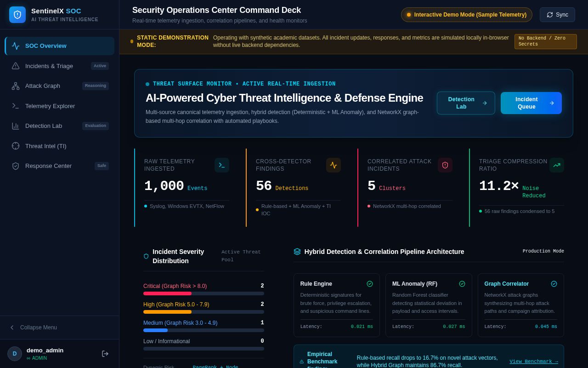Click the Rule Engine latency value 0.021 ms
This screenshot has height=368, width=588.
coord(362,327)
